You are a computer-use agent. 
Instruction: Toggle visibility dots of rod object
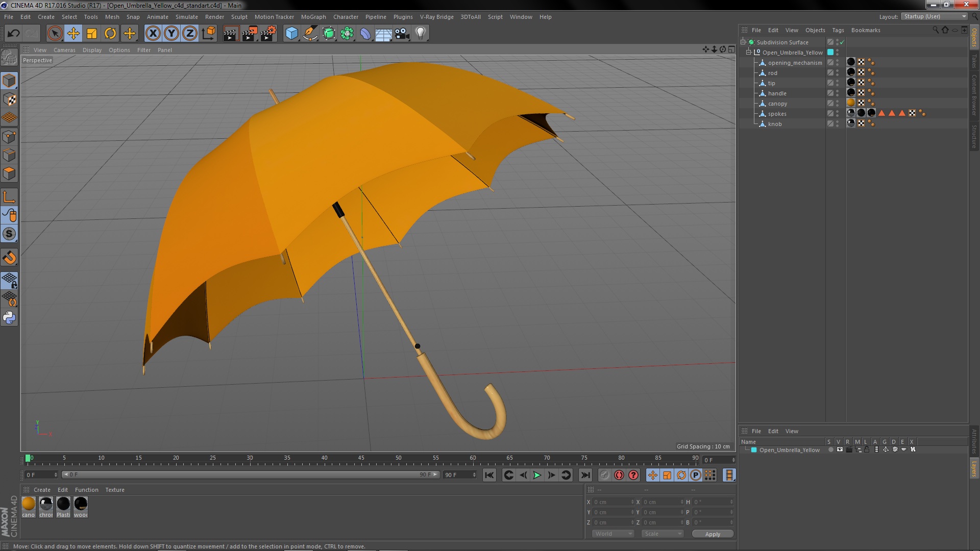pos(837,73)
